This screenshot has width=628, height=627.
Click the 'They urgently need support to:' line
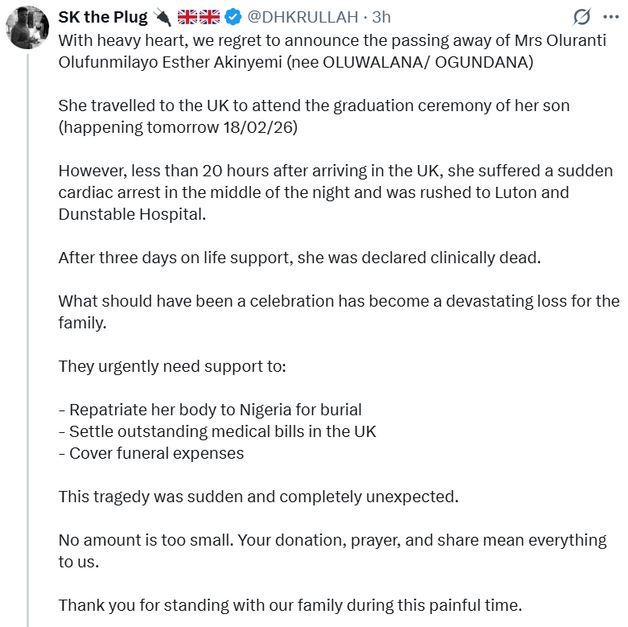172,365
